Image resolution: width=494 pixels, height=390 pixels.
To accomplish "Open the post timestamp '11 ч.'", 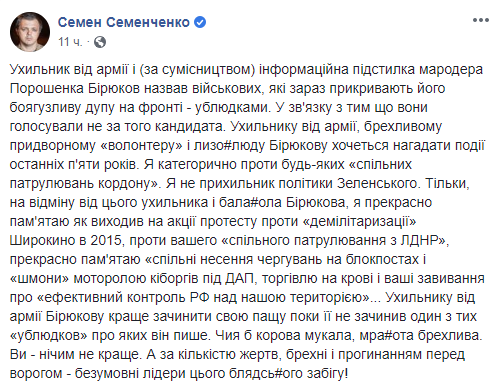I will tap(70, 42).
